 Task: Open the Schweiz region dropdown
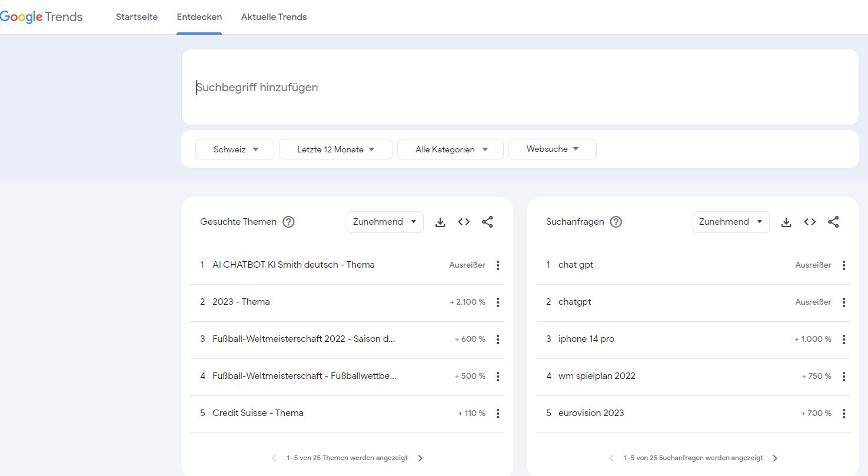[235, 149]
